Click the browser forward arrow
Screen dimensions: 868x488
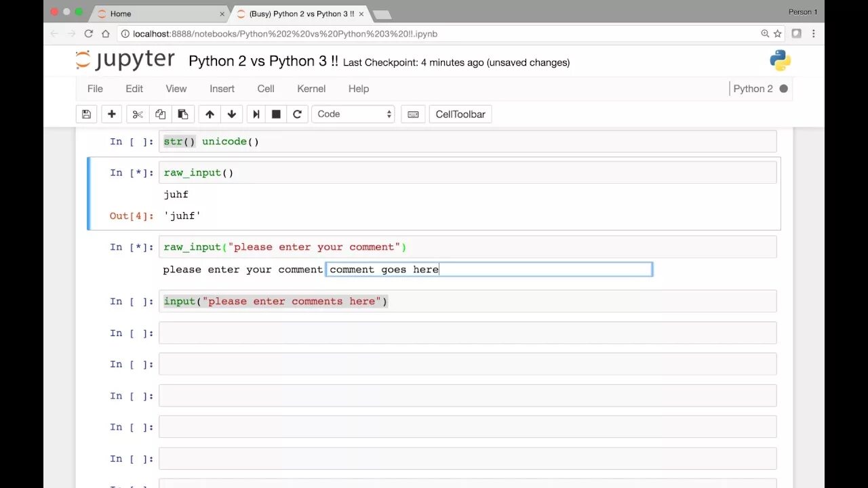pos(71,33)
